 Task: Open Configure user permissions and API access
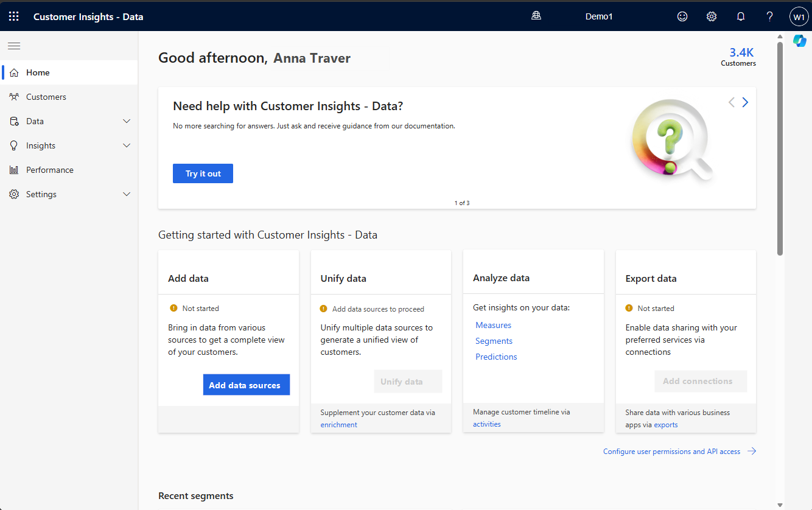[x=672, y=452]
